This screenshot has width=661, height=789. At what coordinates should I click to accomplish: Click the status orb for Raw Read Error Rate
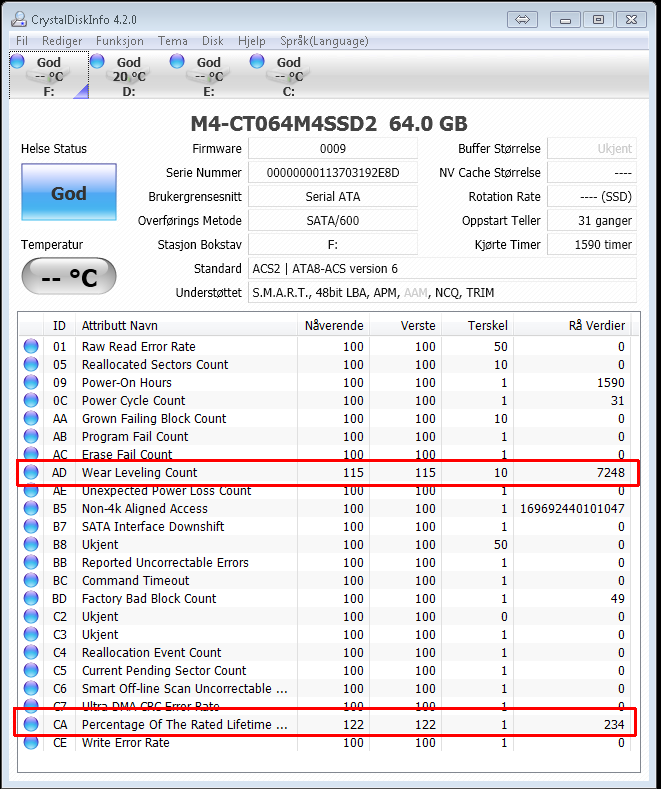click(31, 346)
